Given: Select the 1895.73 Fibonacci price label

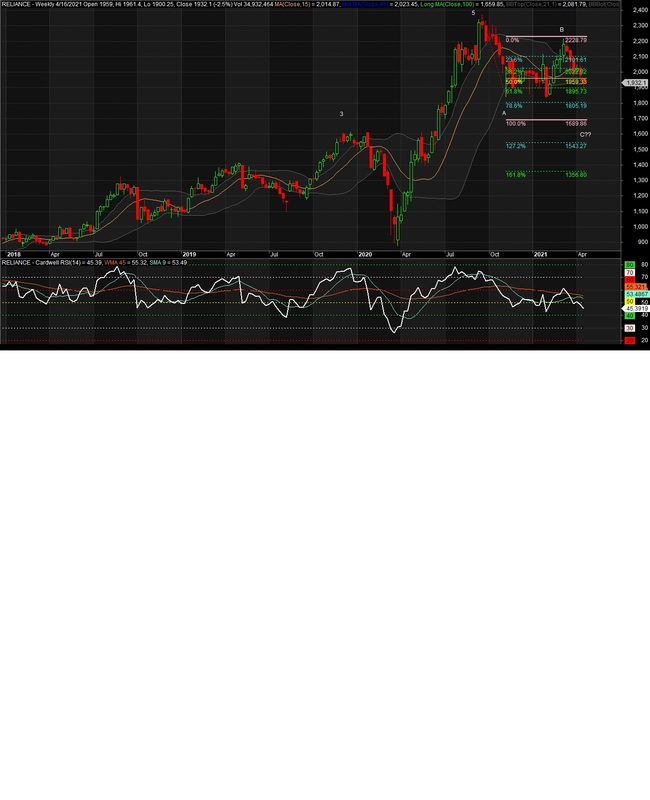Looking at the screenshot, I should (576, 91).
